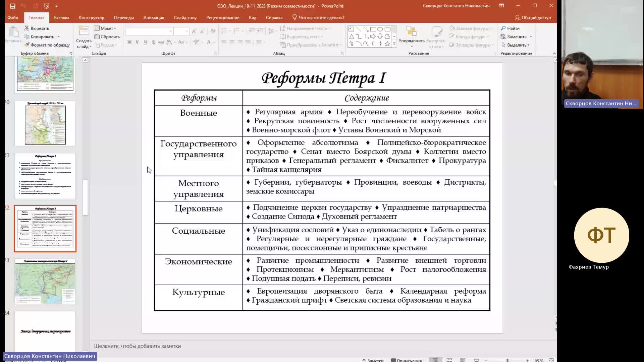Select the rectangle shape in shapes gallery
Screen dimensions: 644x362
click(373, 29)
